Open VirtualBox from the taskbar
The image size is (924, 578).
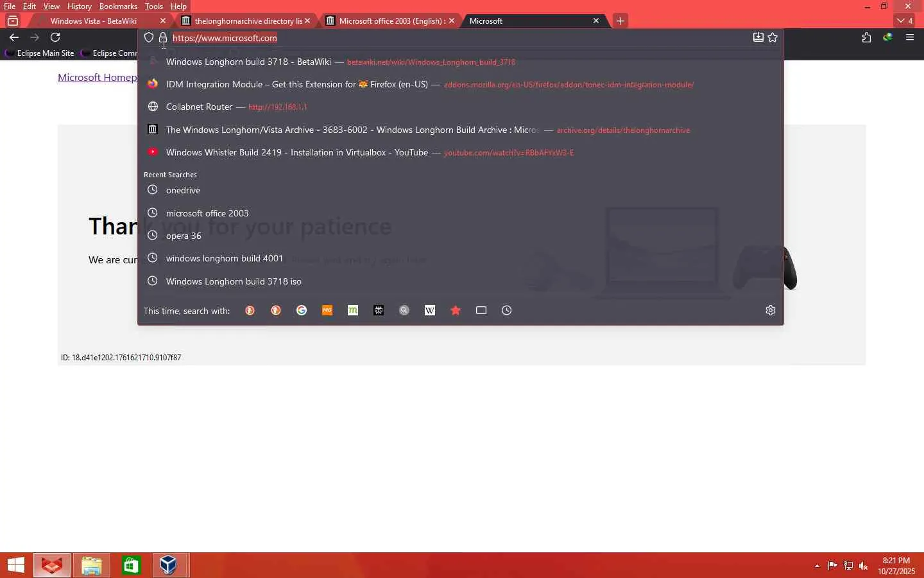pos(169,565)
